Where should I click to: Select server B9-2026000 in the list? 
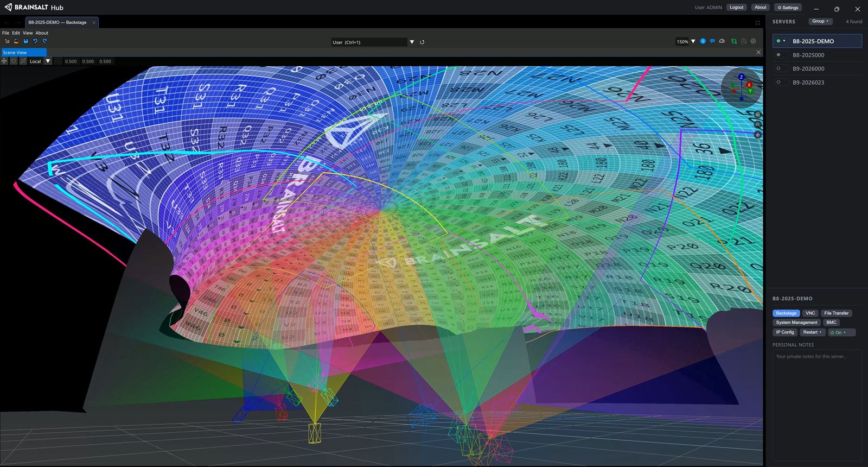point(817,68)
